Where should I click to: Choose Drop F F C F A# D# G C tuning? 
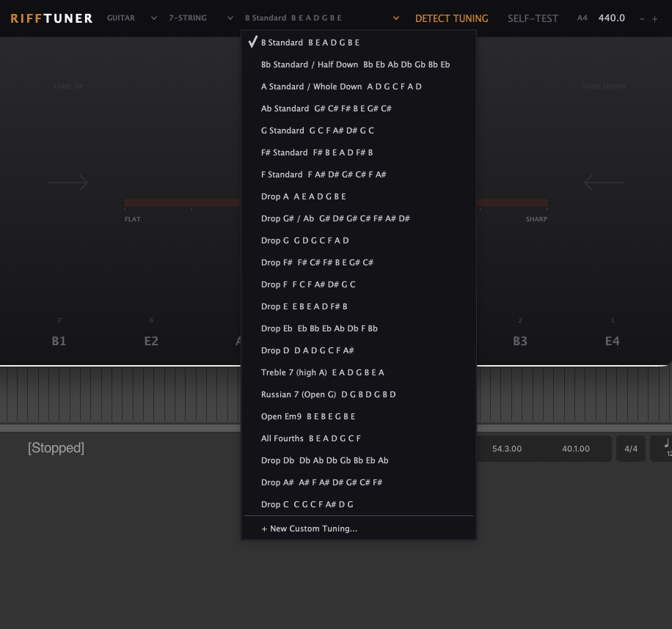coord(358,284)
